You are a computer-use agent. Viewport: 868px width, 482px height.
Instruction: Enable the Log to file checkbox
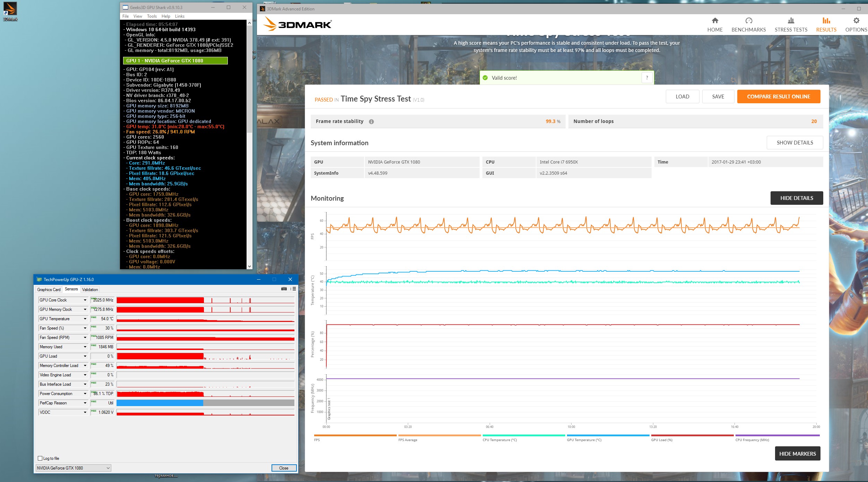(x=40, y=458)
